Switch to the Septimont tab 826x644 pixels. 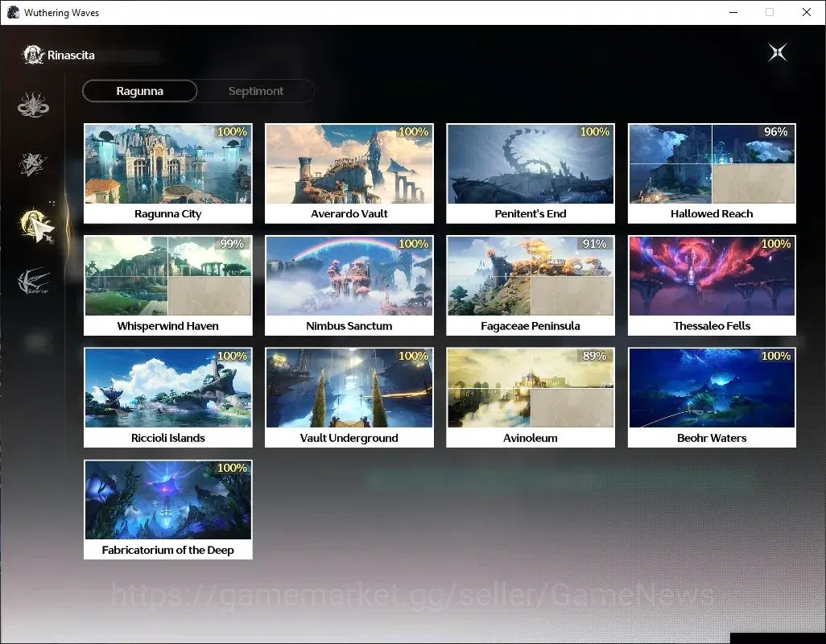[x=256, y=91]
